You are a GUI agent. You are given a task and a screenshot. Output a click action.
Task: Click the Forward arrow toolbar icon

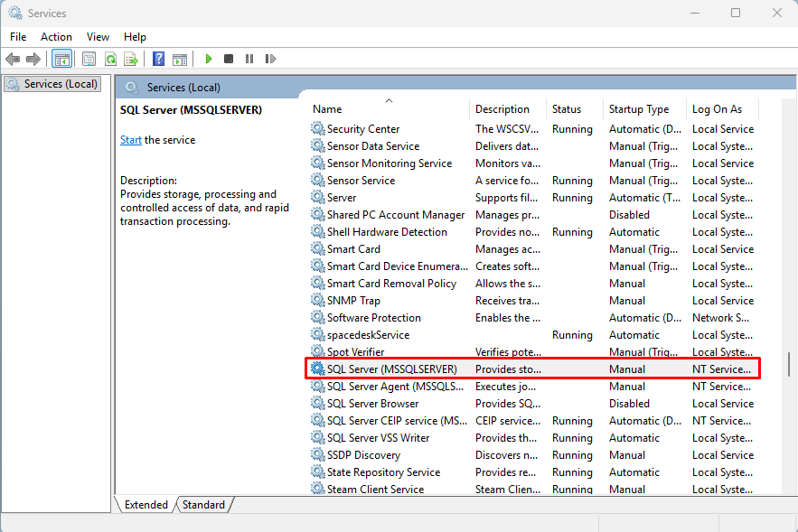click(x=33, y=59)
